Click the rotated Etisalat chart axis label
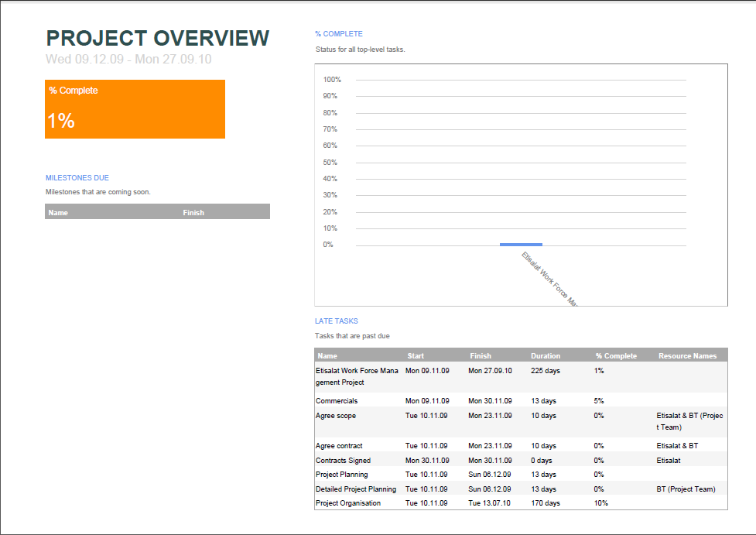The height and width of the screenshot is (535, 756). [549, 278]
